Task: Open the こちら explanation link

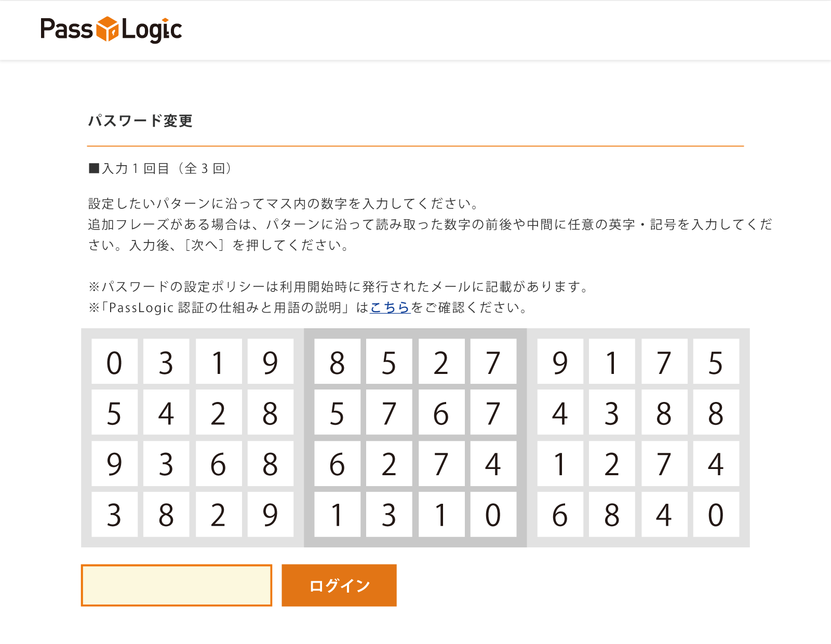Action: [390, 307]
